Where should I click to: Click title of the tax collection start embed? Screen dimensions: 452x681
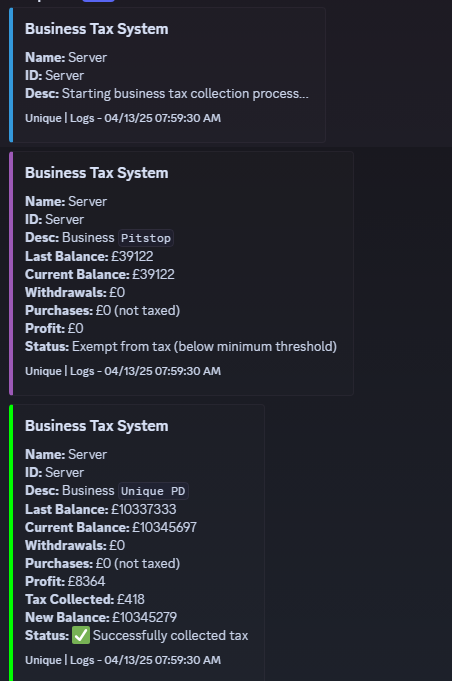96,29
